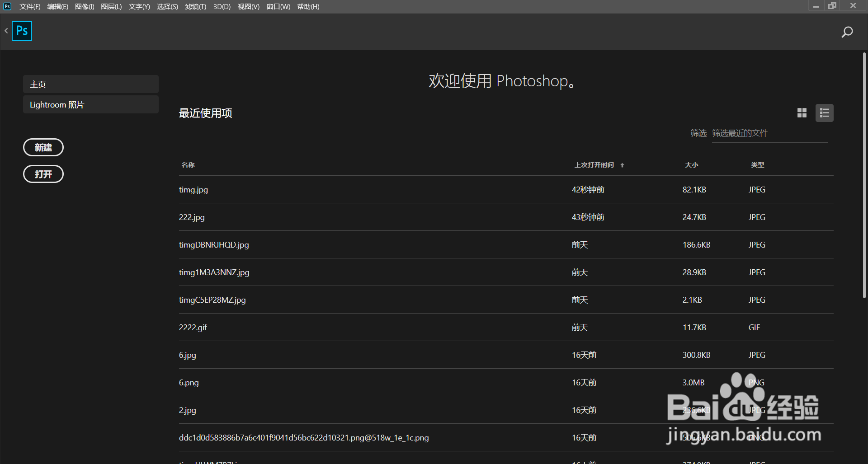Viewport: 868px width, 464px height.
Task: Open the 滤镜(T) menu
Action: [196, 6]
